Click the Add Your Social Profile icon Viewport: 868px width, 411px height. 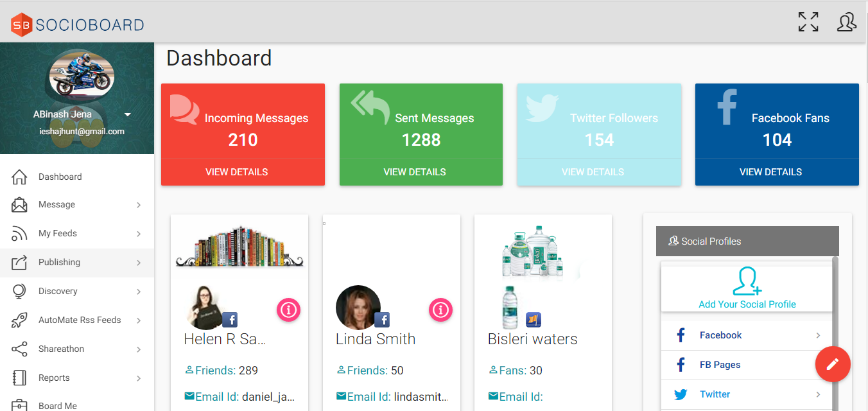(x=747, y=283)
